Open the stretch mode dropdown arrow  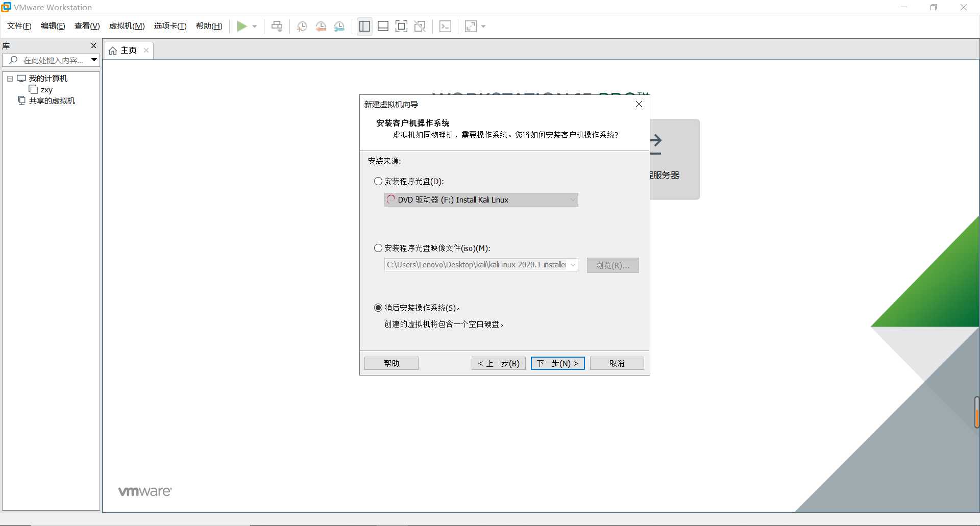tap(483, 27)
